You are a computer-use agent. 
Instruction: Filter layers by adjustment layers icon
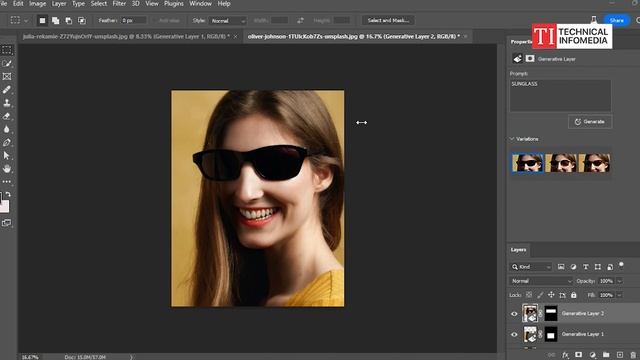point(573,267)
